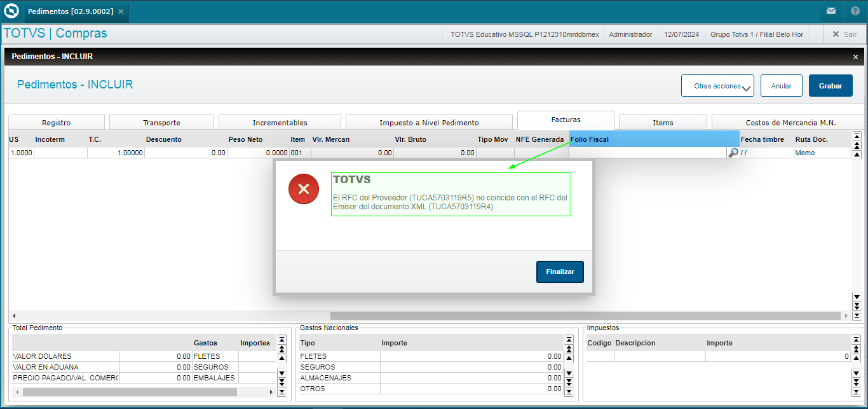Screen dimensions: 868x409
Task: Switch to the Registro tab
Action: (57, 123)
